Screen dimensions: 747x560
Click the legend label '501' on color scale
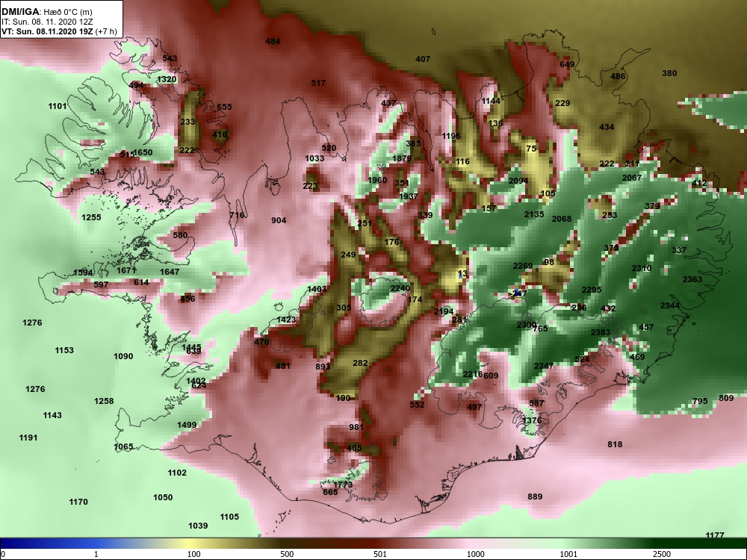pos(380,554)
